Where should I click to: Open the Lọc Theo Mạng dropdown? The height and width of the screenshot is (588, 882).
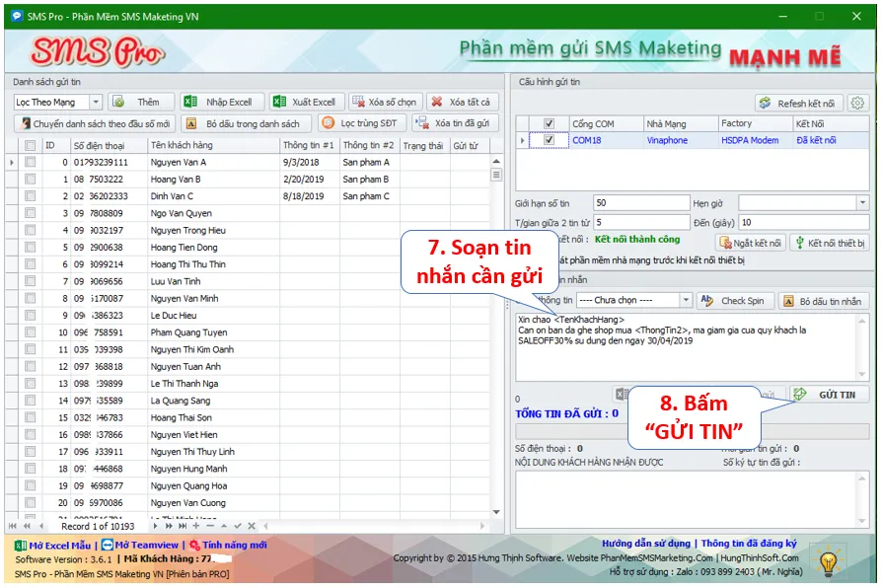click(x=97, y=102)
